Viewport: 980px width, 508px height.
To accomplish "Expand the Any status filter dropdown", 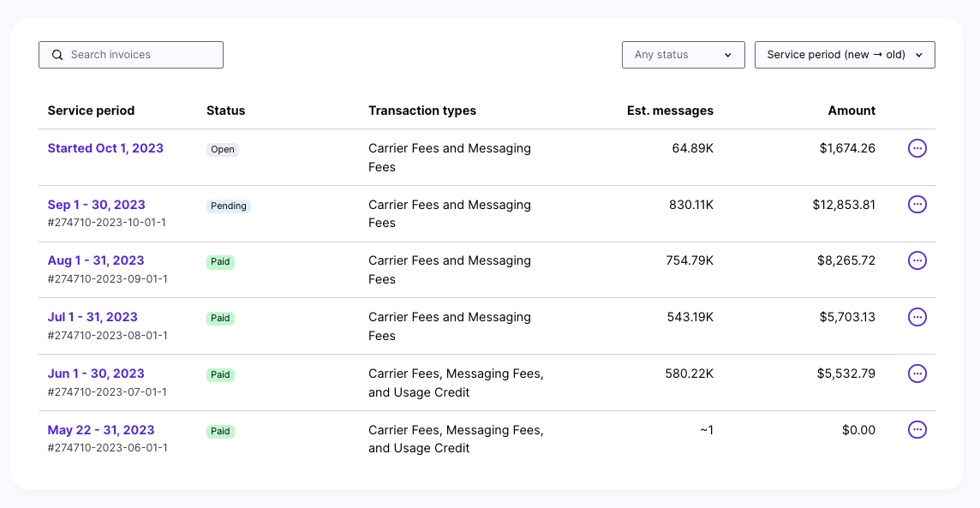I will click(x=683, y=55).
